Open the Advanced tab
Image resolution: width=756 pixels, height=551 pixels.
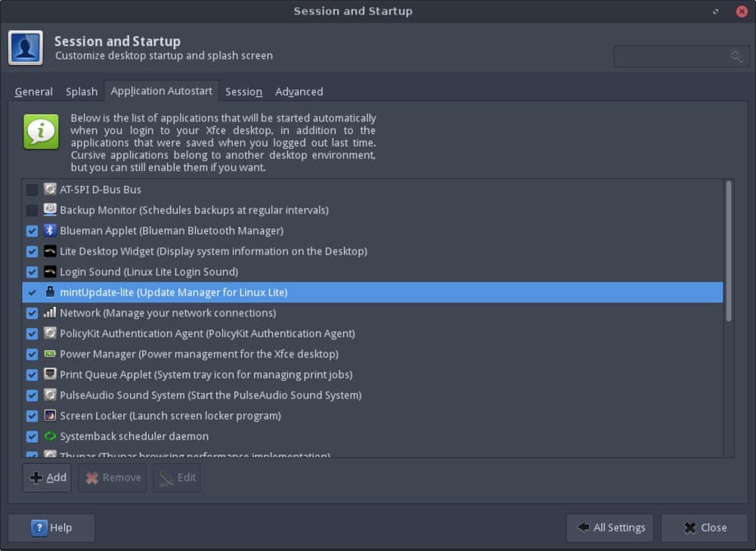pyautogui.click(x=299, y=91)
